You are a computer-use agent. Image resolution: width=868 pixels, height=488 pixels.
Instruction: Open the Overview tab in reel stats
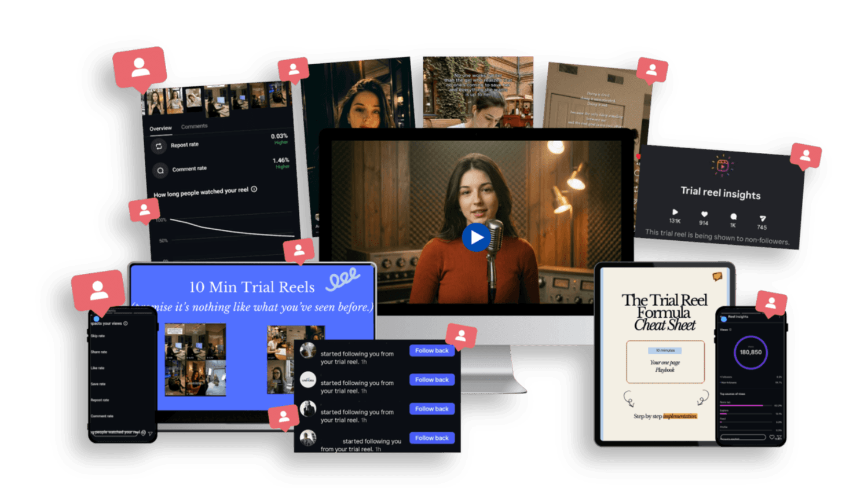click(160, 129)
